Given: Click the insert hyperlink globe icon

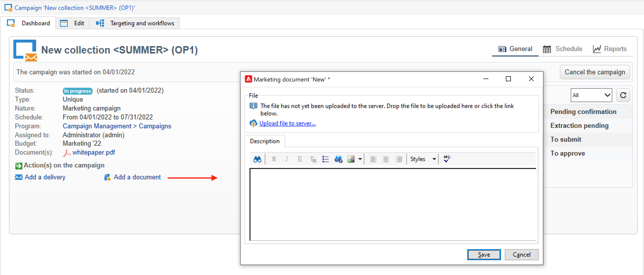Looking at the screenshot, I should click(338, 159).
